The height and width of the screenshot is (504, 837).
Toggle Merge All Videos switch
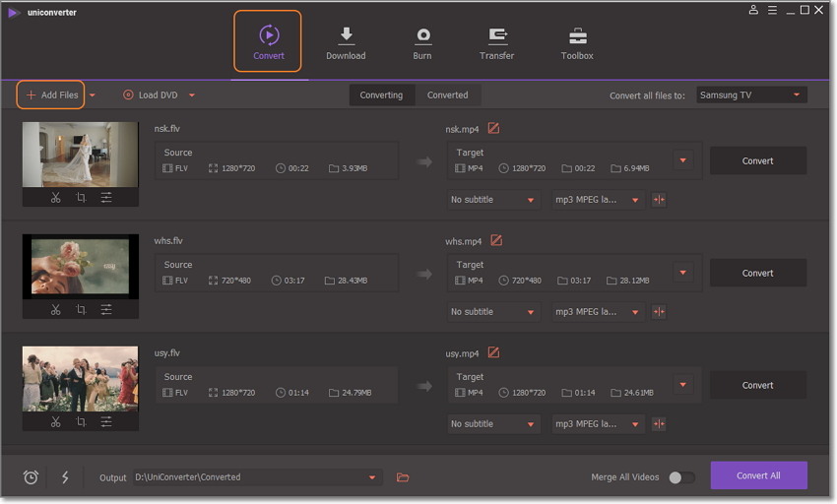[x=681, y=477]
